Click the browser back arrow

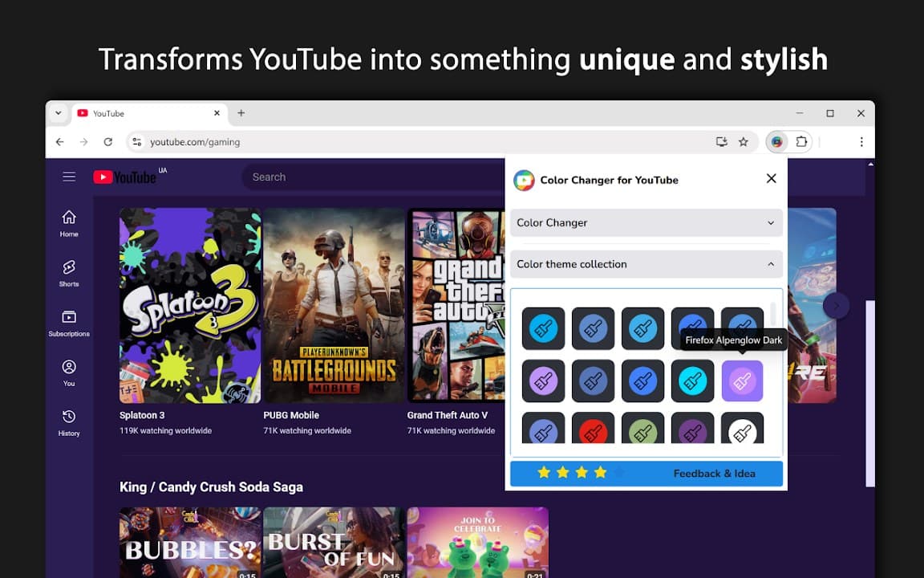coord(59,141)
